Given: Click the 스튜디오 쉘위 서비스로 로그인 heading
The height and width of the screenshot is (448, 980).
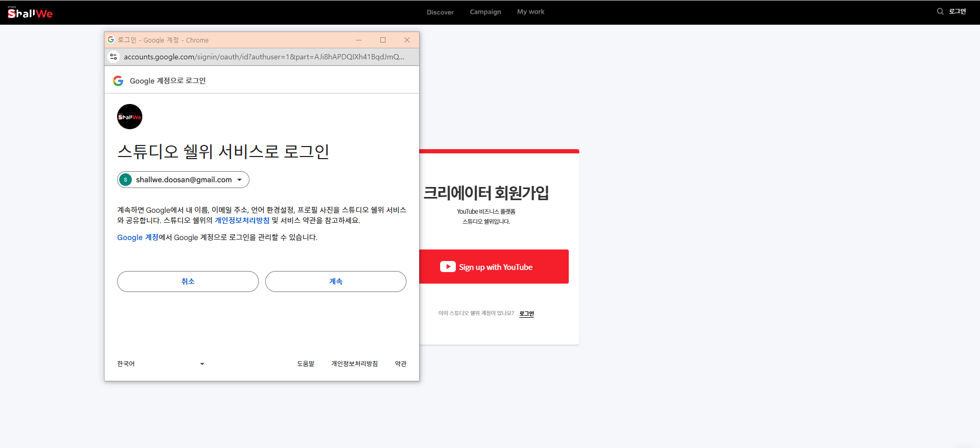Looking at the screenshot, I should pyautogui.click(x=223, y=151).
